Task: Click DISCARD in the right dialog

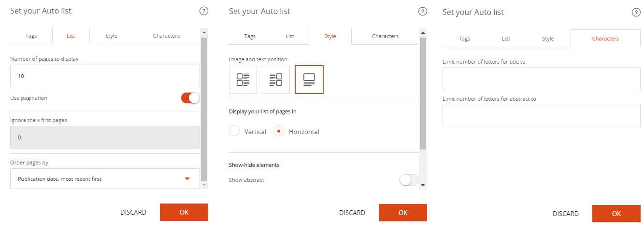Action: 566,214
